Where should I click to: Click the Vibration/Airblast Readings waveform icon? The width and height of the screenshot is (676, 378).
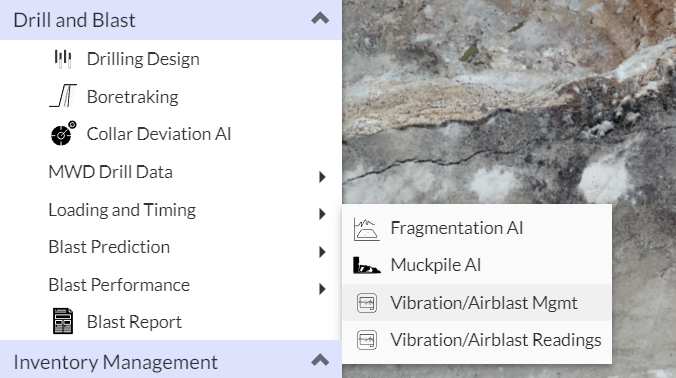pyautogui.click(x=367, y=340)
